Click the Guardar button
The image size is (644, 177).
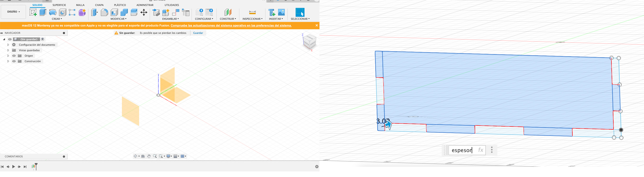pyautogui.click(x=198, y=33)
